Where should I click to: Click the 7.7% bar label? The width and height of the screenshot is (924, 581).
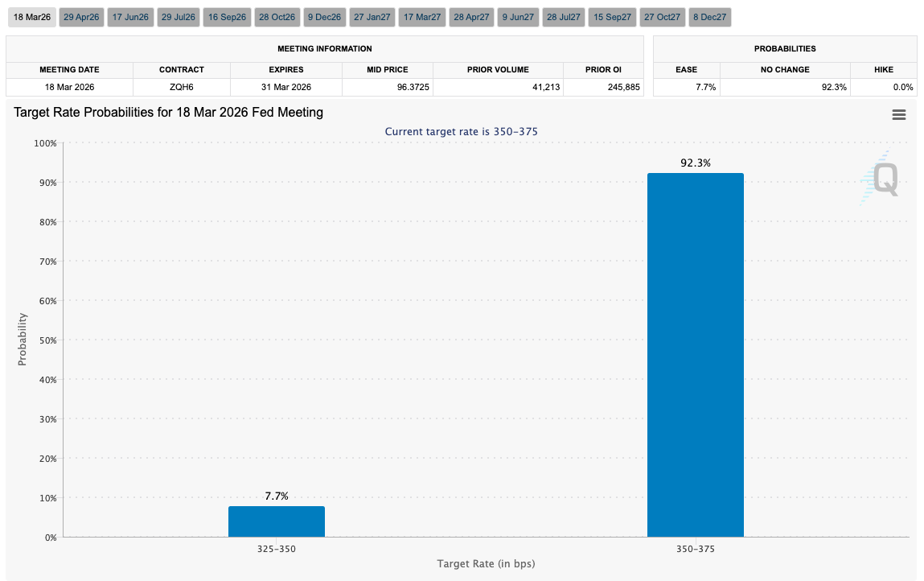coord(277,497)
